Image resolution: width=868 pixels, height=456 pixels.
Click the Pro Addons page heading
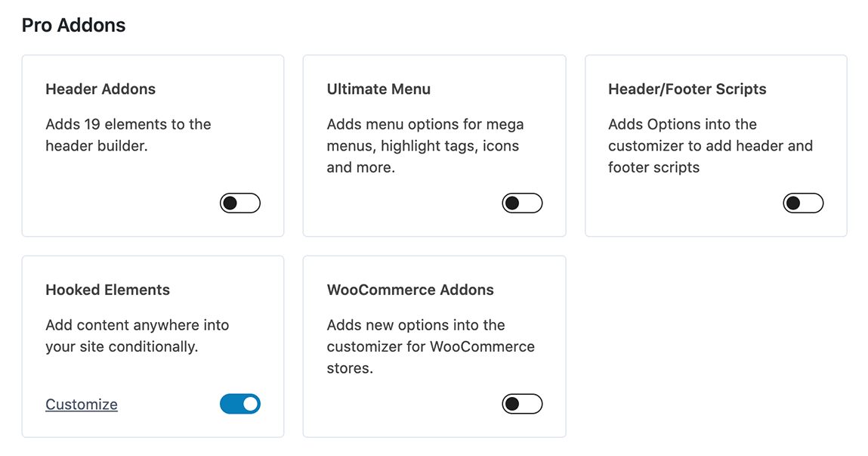point(73,25)
